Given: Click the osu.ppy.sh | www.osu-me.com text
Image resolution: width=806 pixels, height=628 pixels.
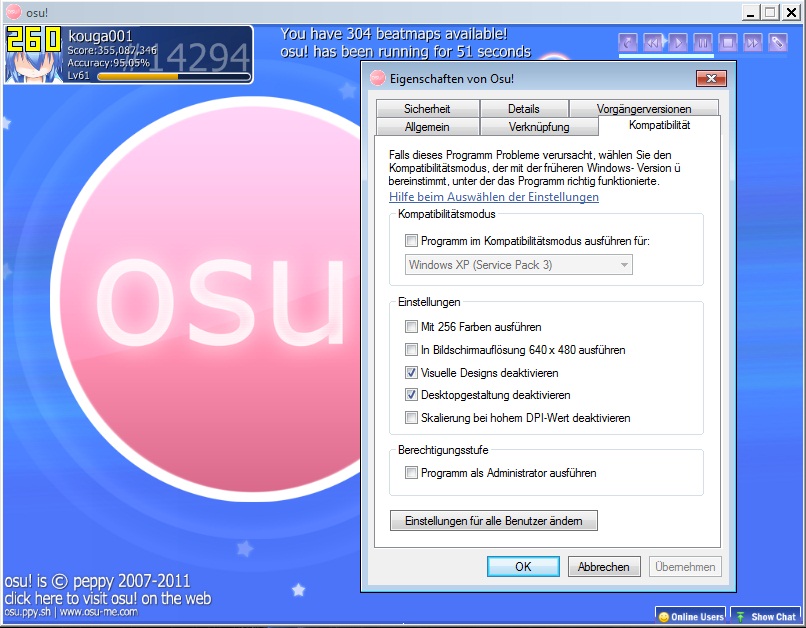Looking at the screenshot, I should coord(71,612).
